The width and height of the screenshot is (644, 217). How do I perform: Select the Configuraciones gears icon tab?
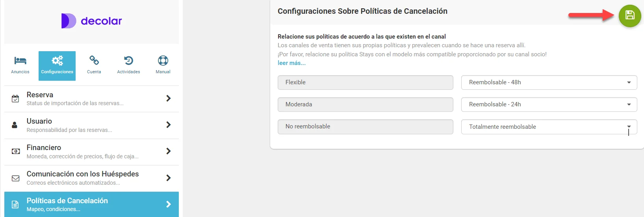pyautogui.click(x=57, y=65)
